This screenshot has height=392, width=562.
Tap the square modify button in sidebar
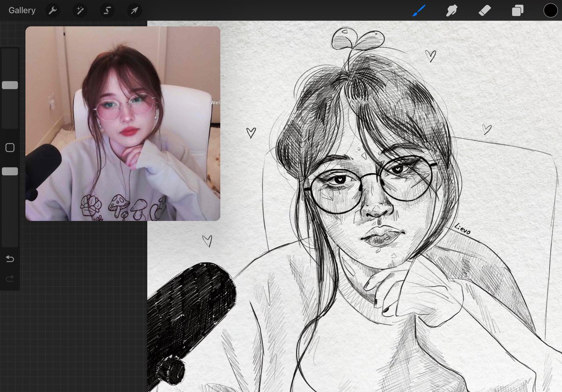(x=10, y=148)
